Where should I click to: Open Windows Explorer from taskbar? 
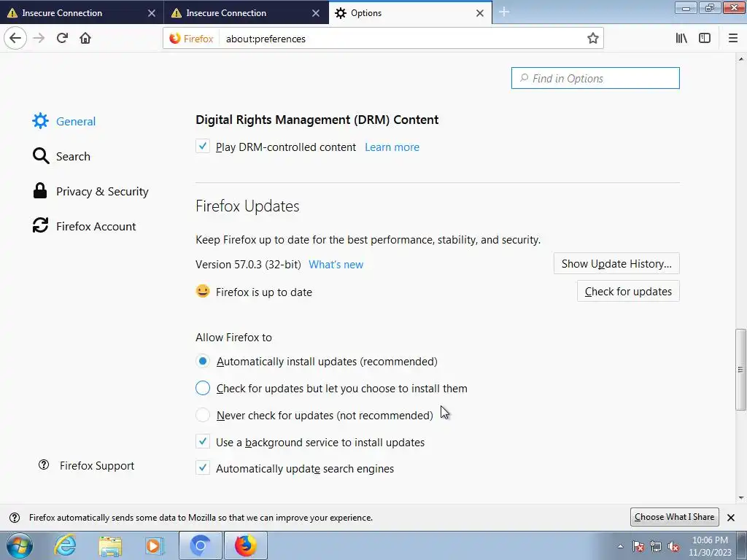(110, 545)
